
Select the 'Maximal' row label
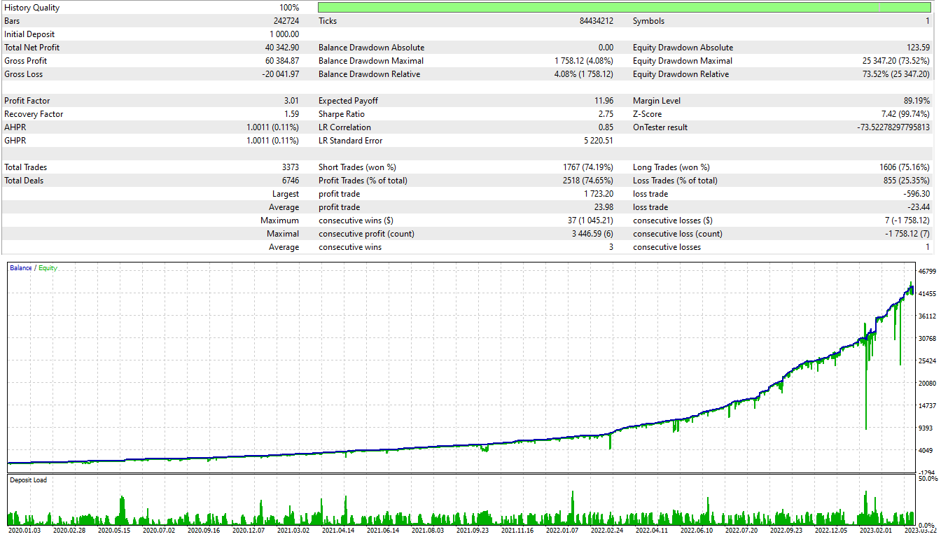coord(283,234)
